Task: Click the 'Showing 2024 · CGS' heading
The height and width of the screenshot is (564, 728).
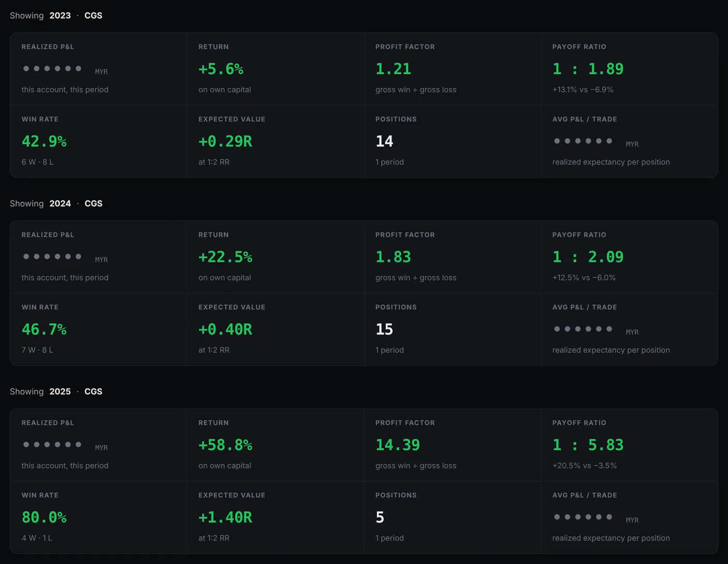Action: pyautogui.click(x=56, y=203)
